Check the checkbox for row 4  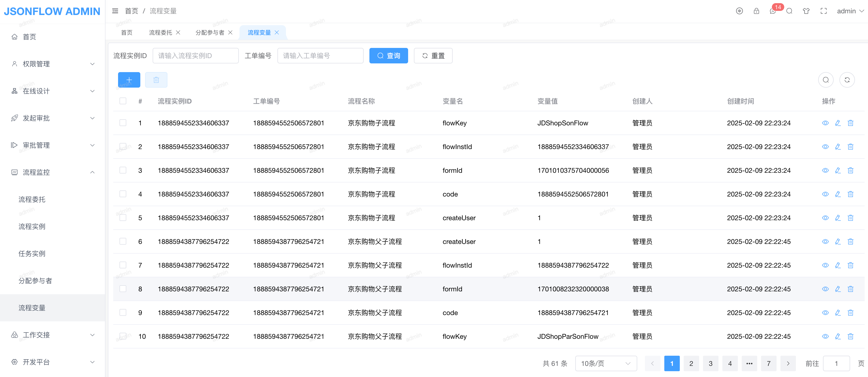(x=123, y=194)
